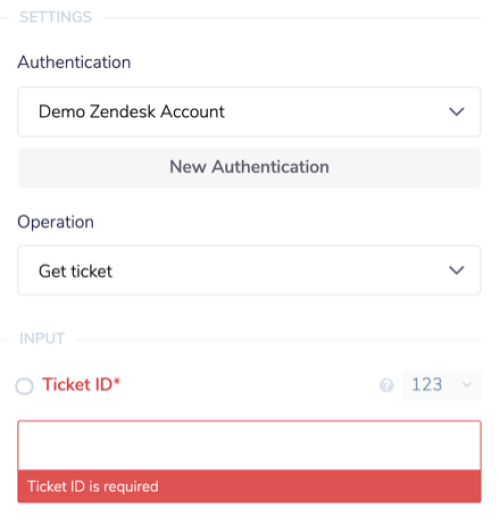Click the number 123 in type selector
This screenshot has height=523, width=500.
(x=427, y=385)
